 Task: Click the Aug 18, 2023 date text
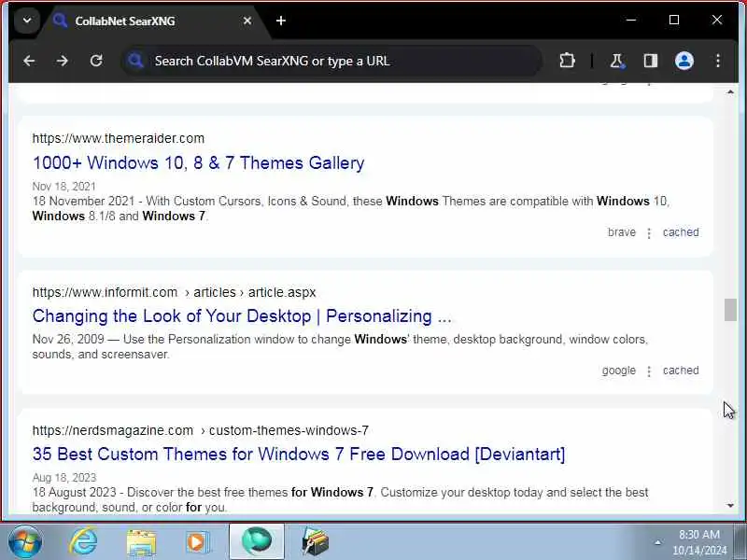[x=64, y=478]
